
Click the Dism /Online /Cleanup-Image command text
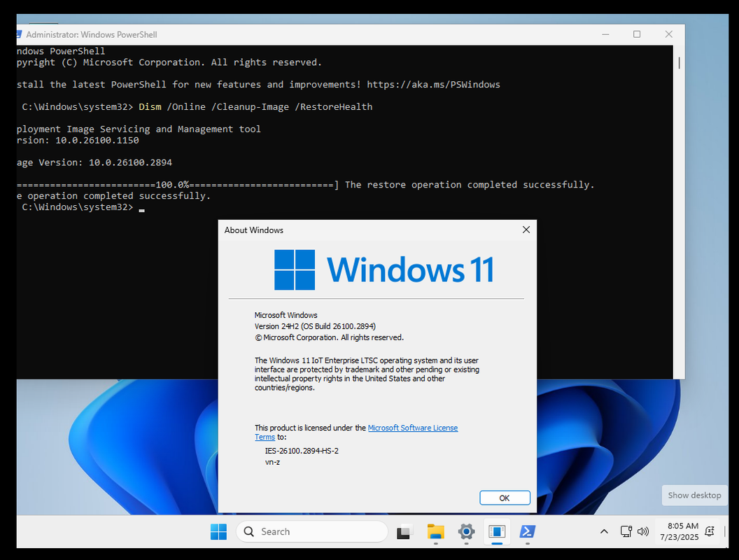[255, 107]
